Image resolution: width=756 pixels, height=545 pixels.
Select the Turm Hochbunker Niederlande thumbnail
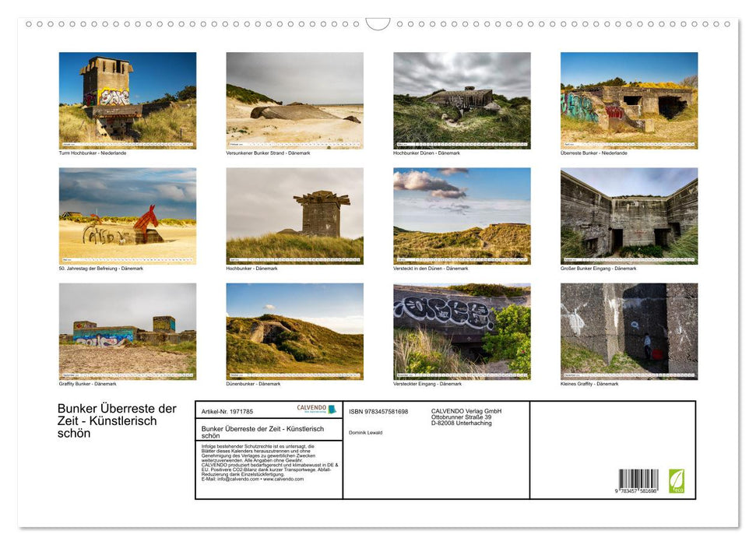click(x=127, y=100)
